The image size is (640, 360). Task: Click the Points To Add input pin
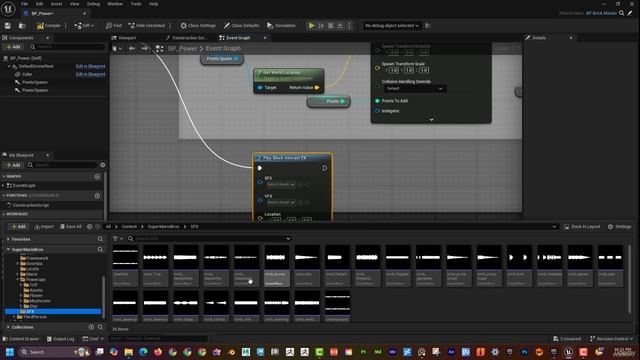point(377,101)
